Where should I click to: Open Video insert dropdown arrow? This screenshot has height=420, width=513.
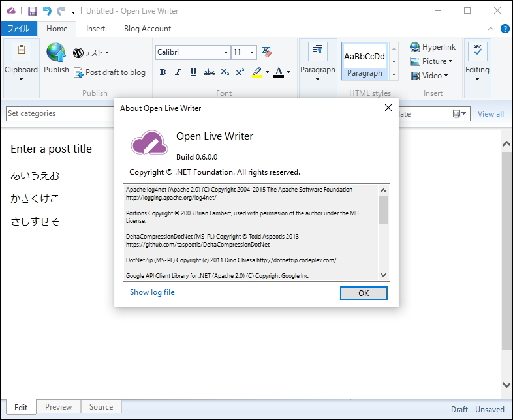pos(446,76)
